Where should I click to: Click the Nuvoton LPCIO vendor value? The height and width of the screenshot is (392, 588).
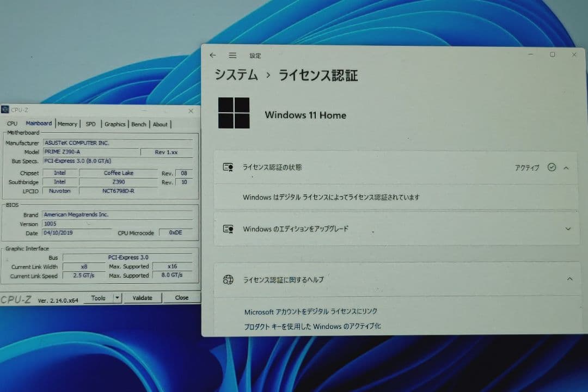pyautogui.click(x=60, y=191)
